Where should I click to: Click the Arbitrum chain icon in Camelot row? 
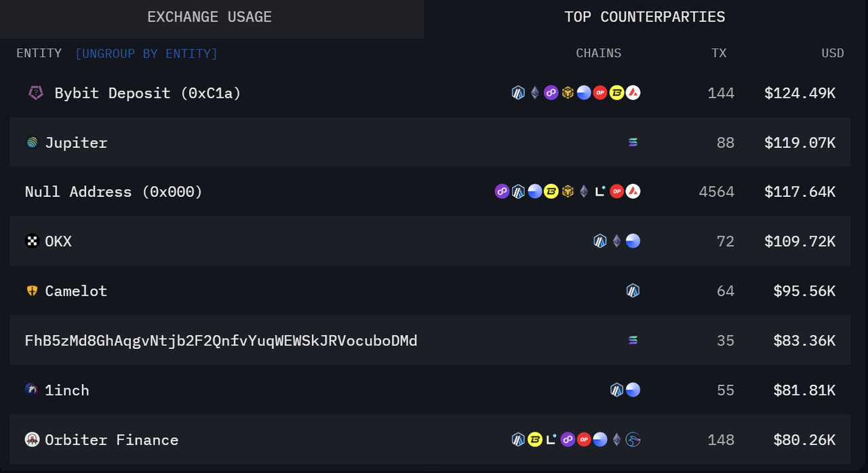click(x=633, y=291)
